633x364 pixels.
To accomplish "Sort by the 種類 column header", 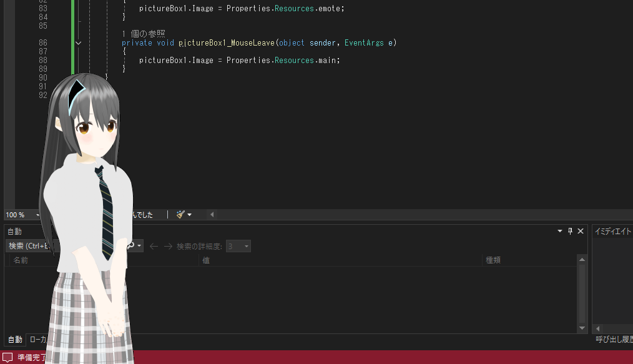I will click(493, 260).
